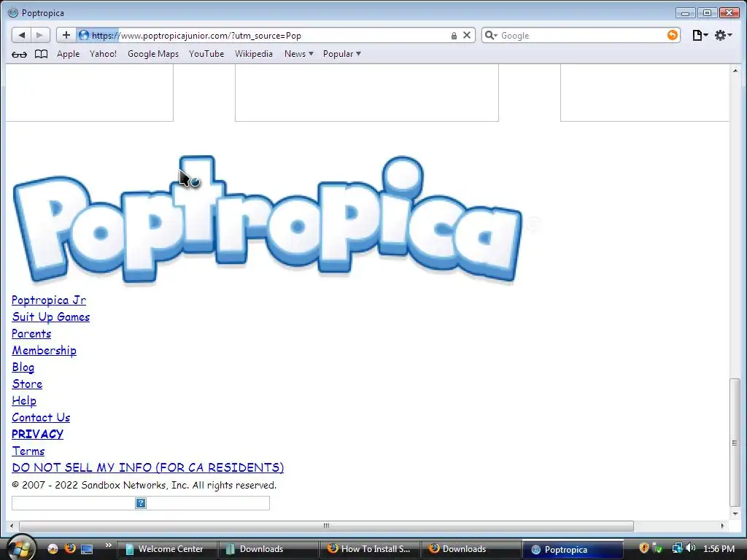Click the first quick launch icon
This screenshot has height=560, width=747.
tap(53, 548)
